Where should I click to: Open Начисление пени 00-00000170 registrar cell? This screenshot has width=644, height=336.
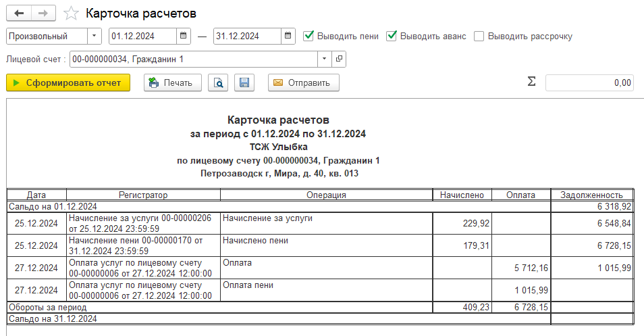point(143,245)
